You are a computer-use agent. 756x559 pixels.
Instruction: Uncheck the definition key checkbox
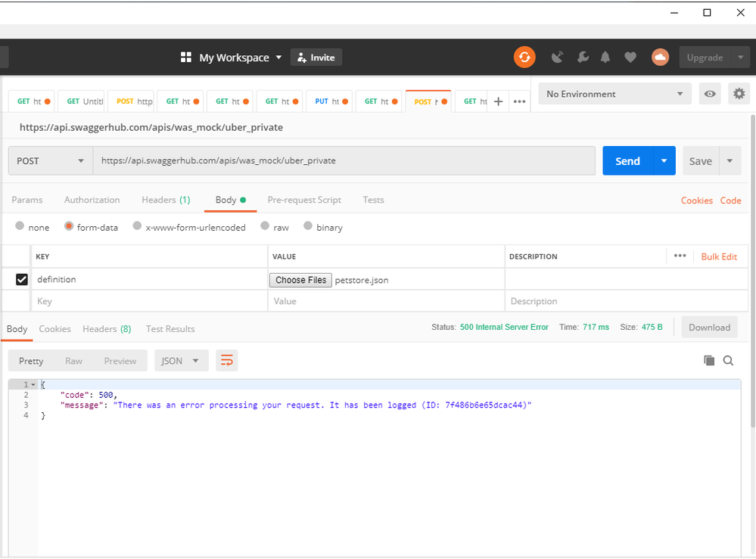pyautogui.click(x=22, y=280)
